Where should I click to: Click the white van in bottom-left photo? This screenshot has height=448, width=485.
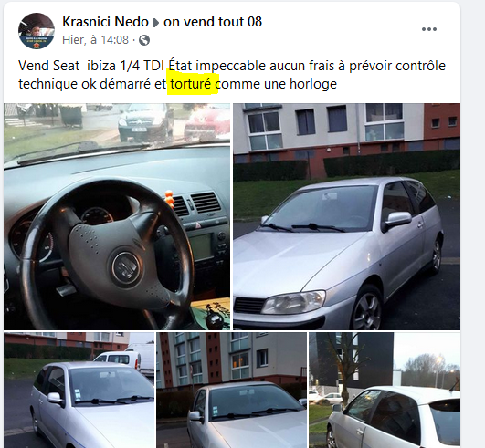pos(126,358)
